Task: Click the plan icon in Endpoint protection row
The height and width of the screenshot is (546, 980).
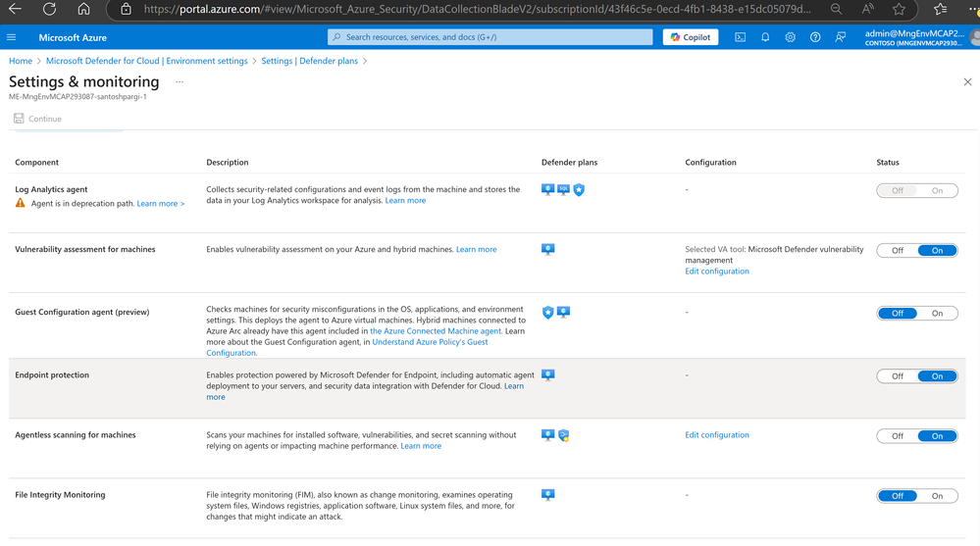Action: [x=547, y=374]
